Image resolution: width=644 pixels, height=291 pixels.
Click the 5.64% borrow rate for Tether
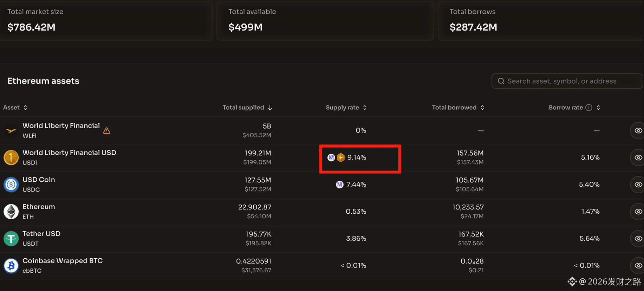(x=590, y=239)
